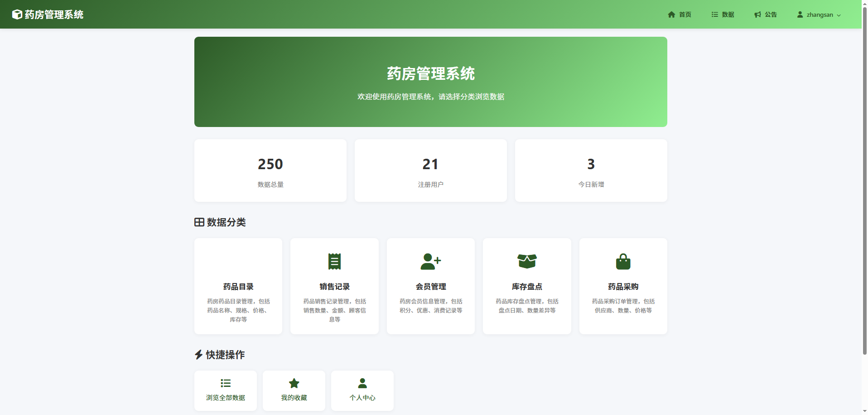Viewport: 868px width, 415px height.
Task: Open the 库存盘点 category title
Action: (x=527, y=287)
